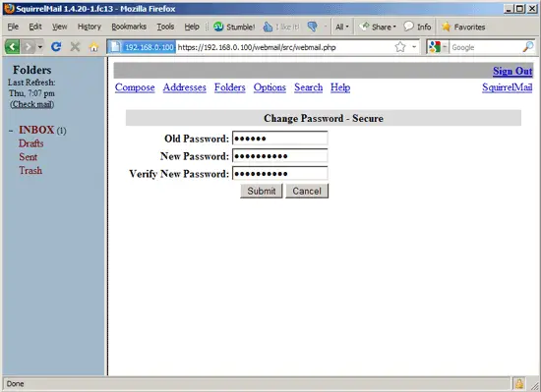Click the magnifier search icon

tap(528, 47)
